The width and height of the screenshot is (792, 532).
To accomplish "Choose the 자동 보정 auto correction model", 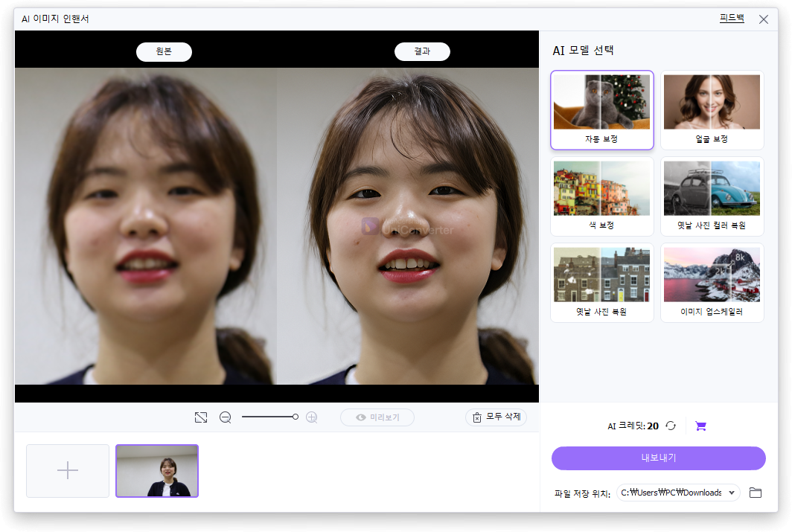I will (601, 110).
